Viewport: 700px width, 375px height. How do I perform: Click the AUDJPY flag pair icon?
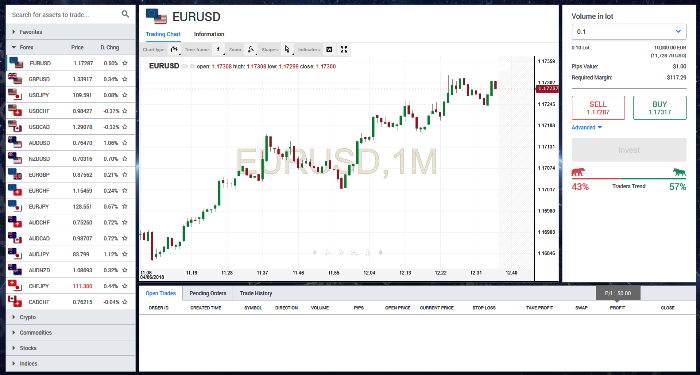pyautogui.click(x=15, y=254)
